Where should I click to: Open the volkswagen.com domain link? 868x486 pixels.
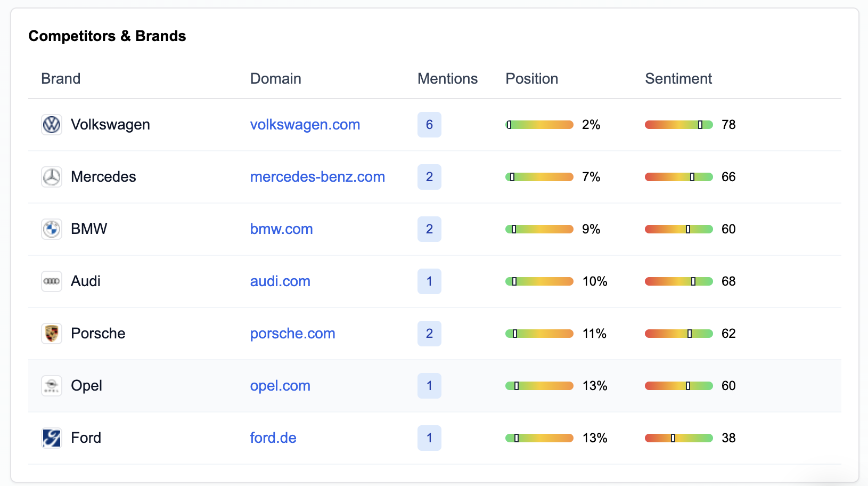tap(305, 125)
